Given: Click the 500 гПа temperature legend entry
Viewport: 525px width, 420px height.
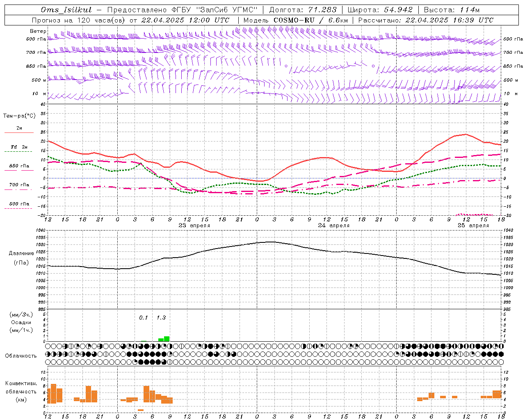Looking at the screenshot, I should [19, 204].
